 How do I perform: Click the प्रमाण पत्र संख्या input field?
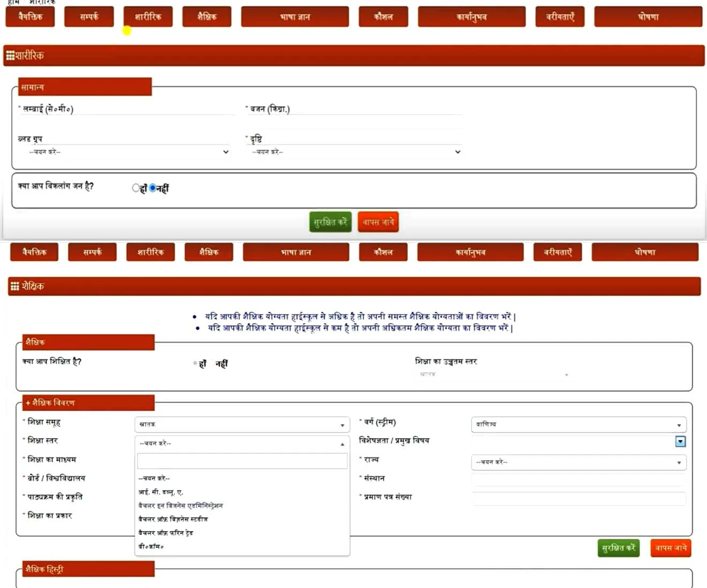tap(578, 498)
